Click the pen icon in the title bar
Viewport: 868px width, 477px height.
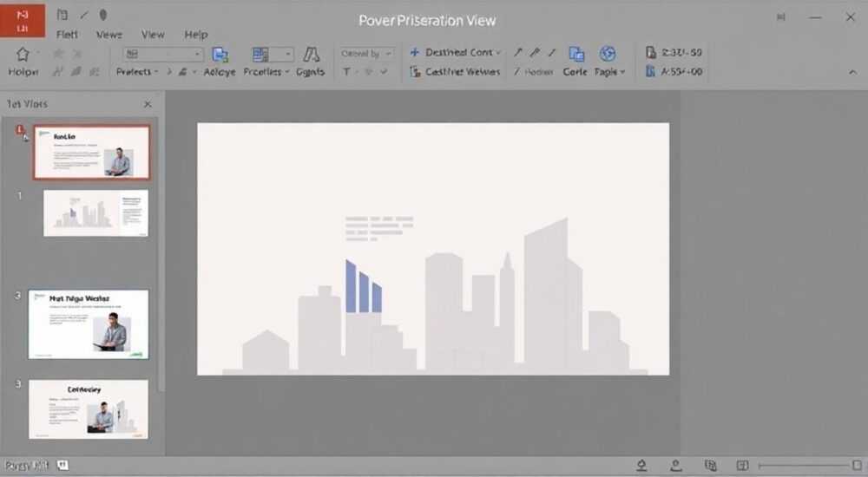pyautogui.click(x=84, y=16)
